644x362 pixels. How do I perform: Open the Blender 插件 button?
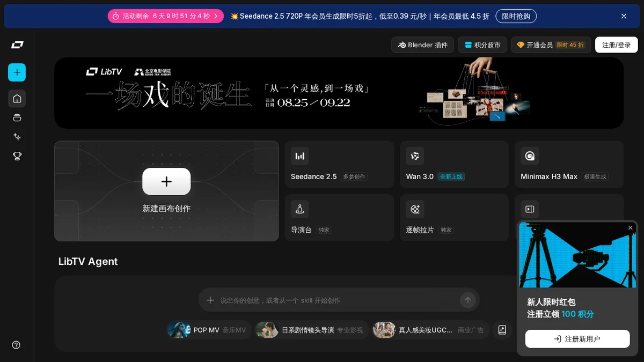[x=423, y=45]
